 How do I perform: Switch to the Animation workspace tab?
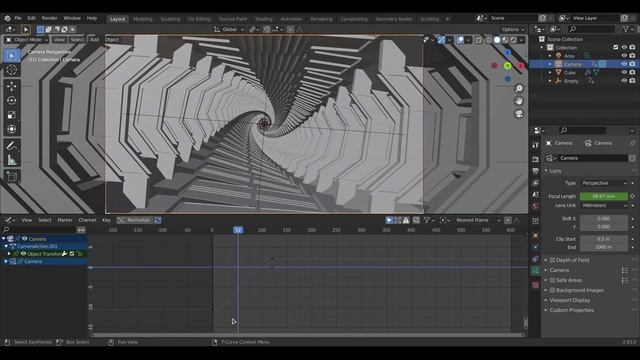point(291,19)
